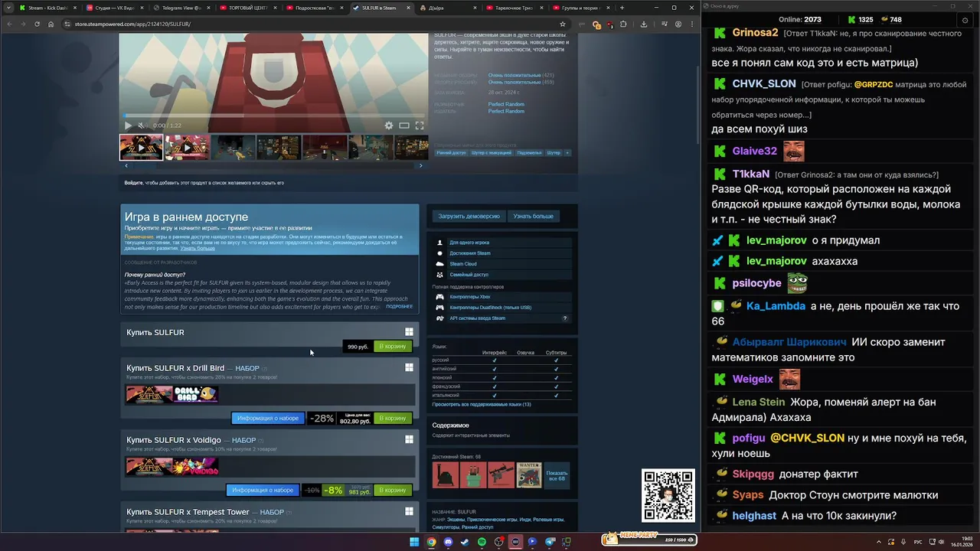Open user reviews 'Очень положительные (421)'
This screenshot has width=980, height=551.
pos(521,76)
